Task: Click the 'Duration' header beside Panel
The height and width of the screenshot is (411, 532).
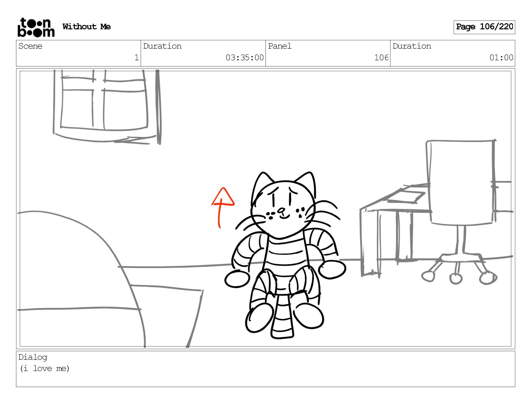Action: pos(412,46)
